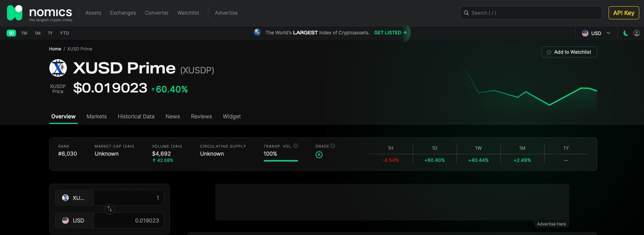The image size is (644, 235).
Task: Switch to the Overview tab
Action: click(63, 116)
